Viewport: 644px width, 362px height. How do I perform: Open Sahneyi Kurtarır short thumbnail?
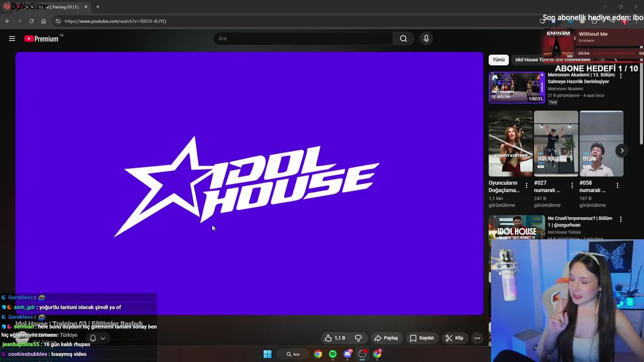click(511, 144)
